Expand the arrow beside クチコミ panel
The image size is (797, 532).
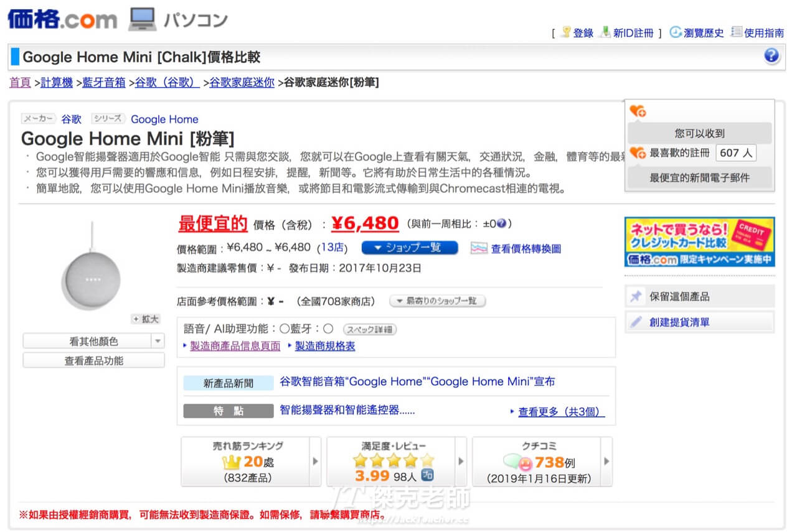pyautogui.click(x=606, y=462)
